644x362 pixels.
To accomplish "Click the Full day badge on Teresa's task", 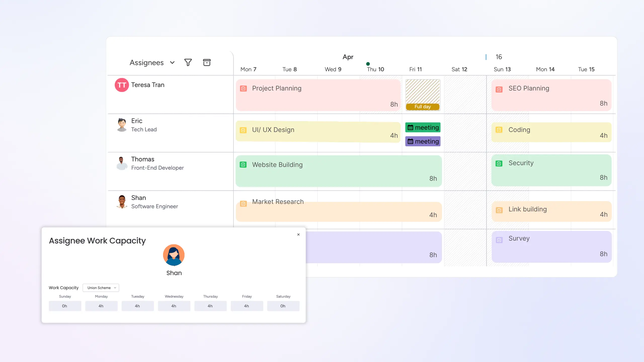I will tap(423, 107).
